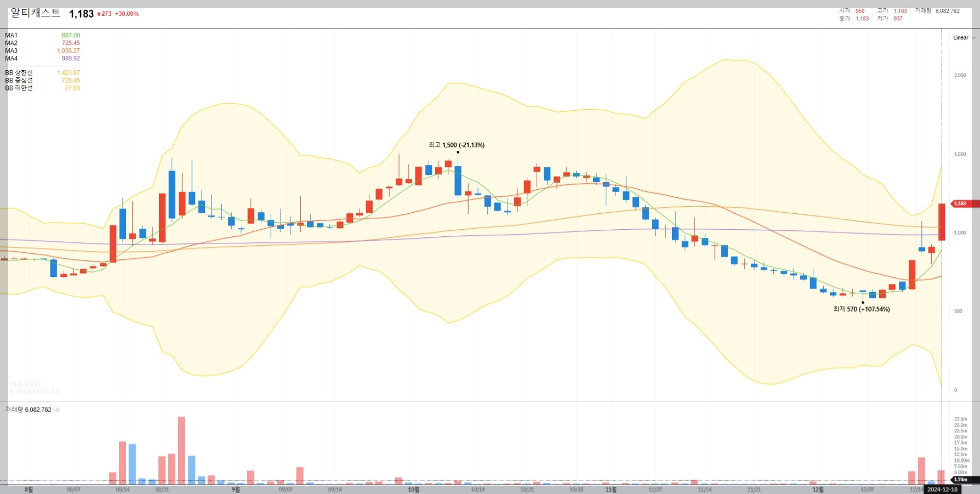Select the MA4 legend label
The height and width of the screenshot is (494, 980).
coord(11,58)
